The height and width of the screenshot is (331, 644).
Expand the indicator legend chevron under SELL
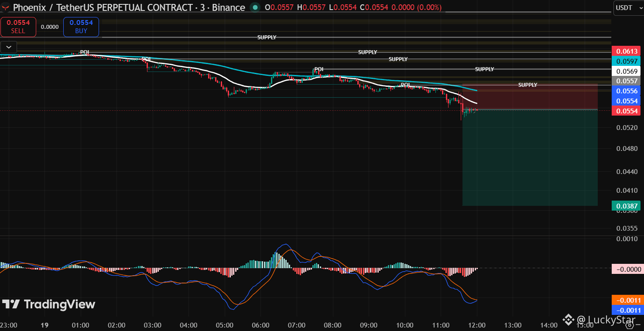tap(9, 47)
